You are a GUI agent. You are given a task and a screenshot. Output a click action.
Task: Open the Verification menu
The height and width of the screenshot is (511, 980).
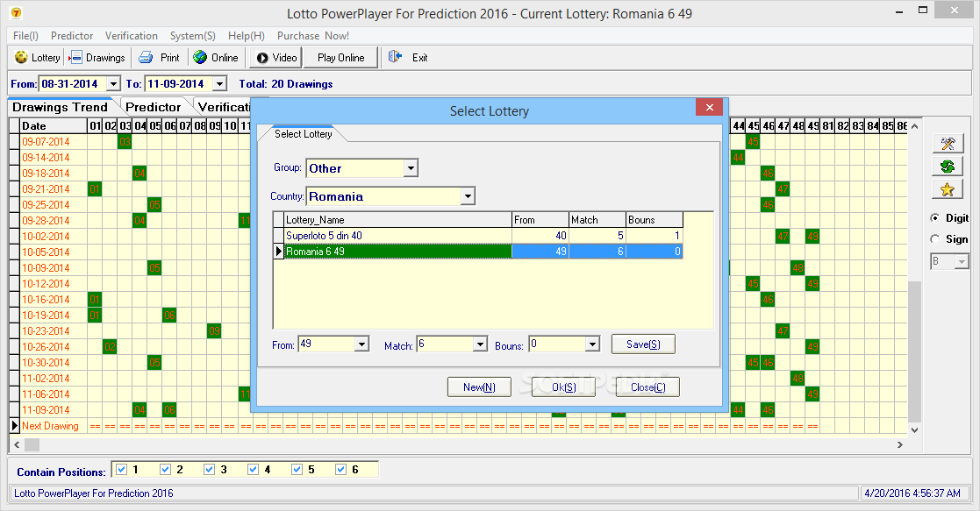[132, 36]
